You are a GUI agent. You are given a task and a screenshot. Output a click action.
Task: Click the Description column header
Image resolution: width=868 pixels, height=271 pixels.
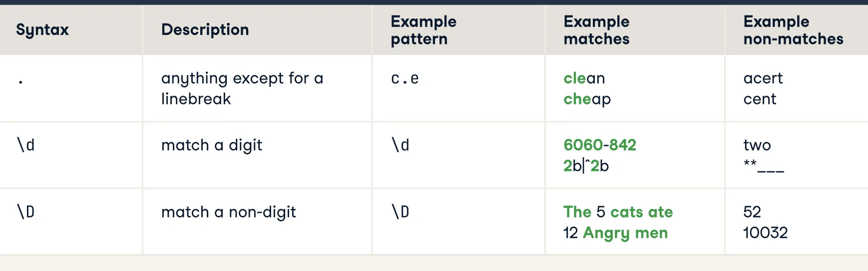click(205, 30)
